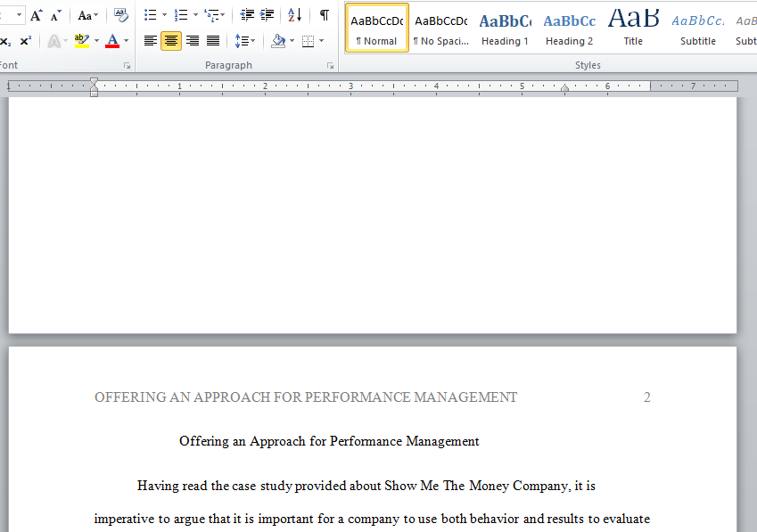Click the Text Effects icon
The image size is (757, 532).
point(54,41)
